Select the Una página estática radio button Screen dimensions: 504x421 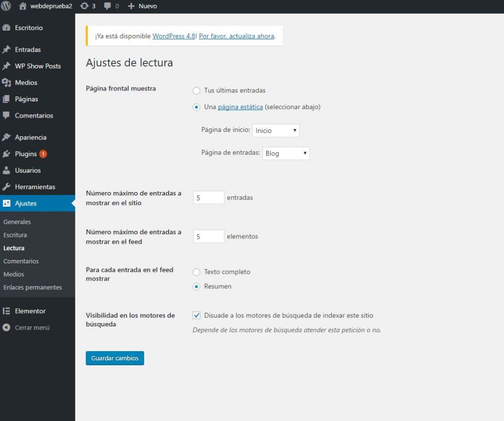click(196, 107)
